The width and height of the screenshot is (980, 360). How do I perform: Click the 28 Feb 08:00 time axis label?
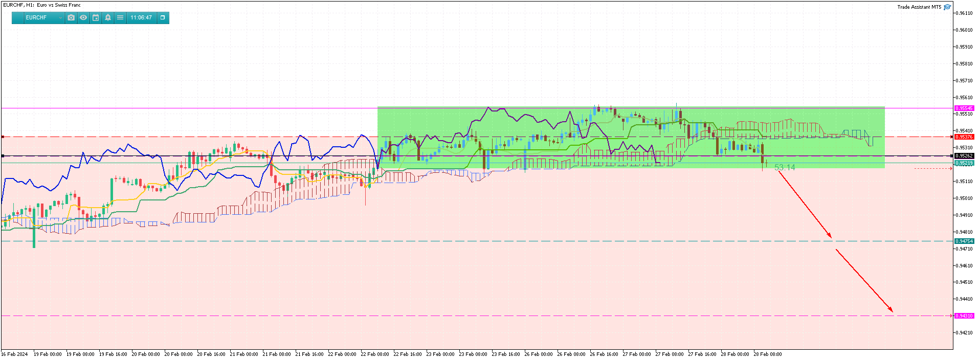pyautogui.click(x=767, y=354)
